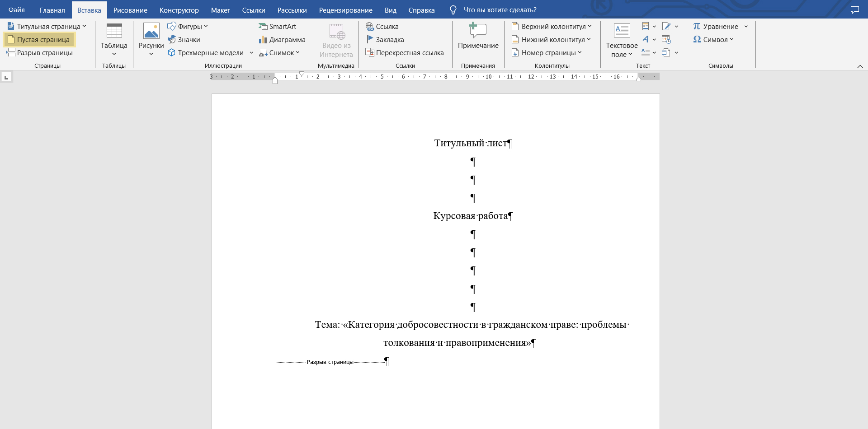Open the Файл tab

click(x=16, y=9)
